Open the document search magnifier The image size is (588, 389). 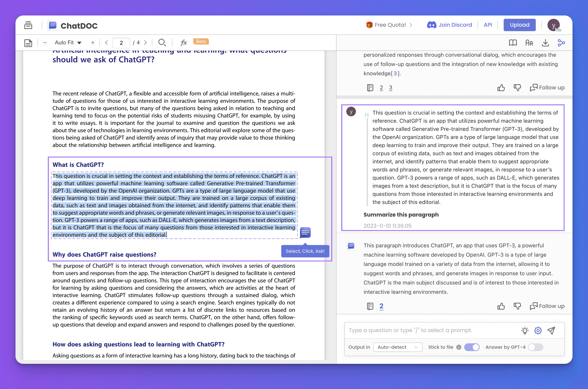[162, 43]
